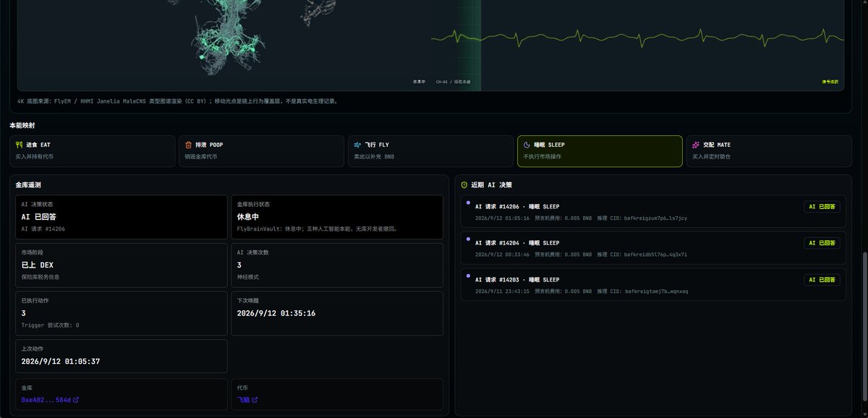Screen dimensions: 868x418
Task: Open AI 请求 #14203 decision row
Action: click(x=653, y=284)
